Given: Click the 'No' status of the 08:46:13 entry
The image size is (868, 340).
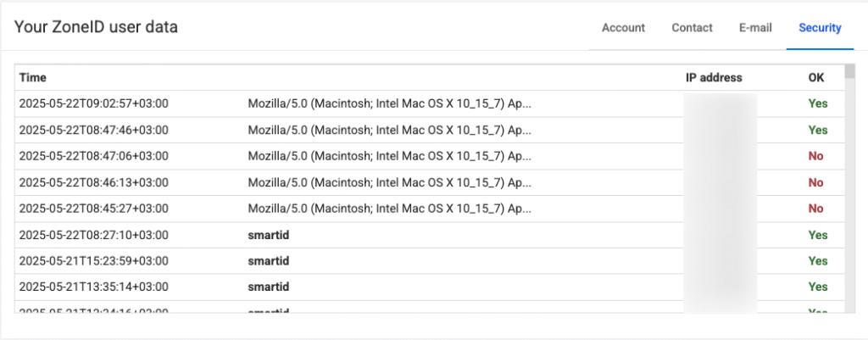Looking at the screenshot, I should click(x=815, y=182).
